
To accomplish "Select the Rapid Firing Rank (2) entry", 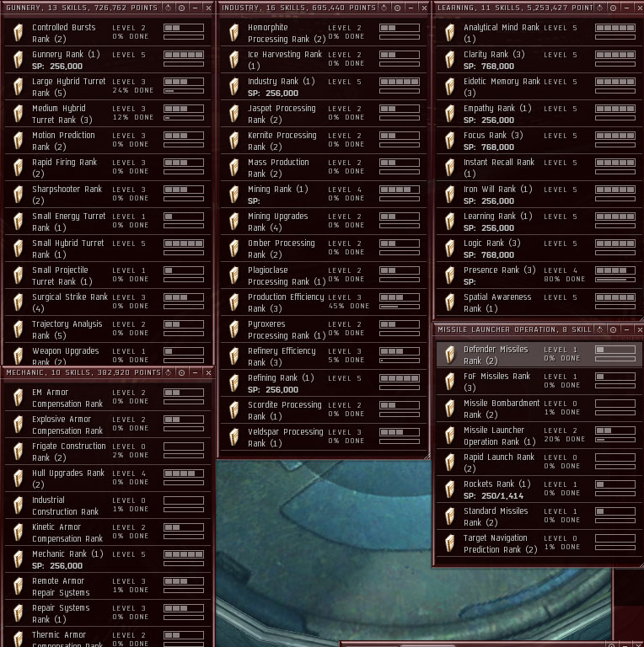I will [107, 168].
